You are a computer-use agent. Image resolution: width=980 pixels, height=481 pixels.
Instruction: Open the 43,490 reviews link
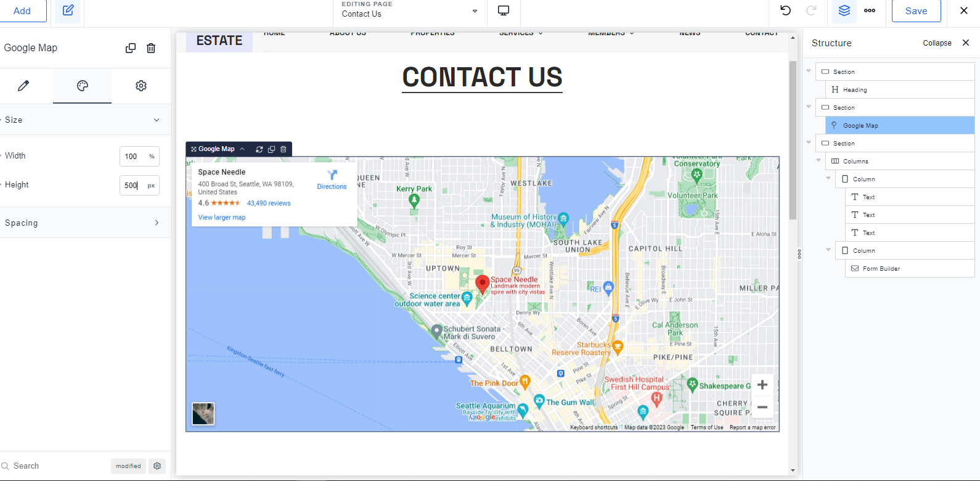269,203
